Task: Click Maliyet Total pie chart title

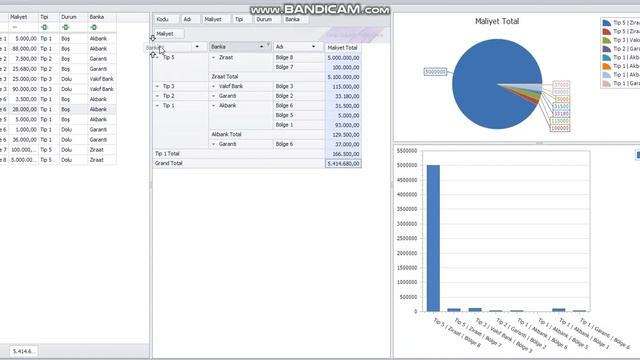Action: click(497, 21)
